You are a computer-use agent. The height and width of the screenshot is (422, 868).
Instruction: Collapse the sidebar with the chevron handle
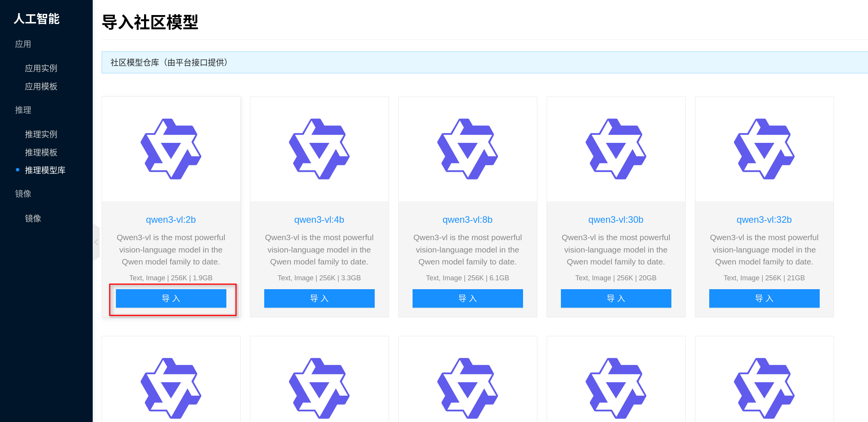click(x=96, y=242)
